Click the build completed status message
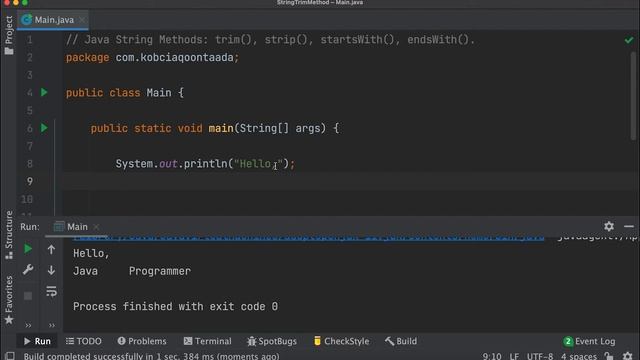640x360 pixels. click(x=151, y=356)
